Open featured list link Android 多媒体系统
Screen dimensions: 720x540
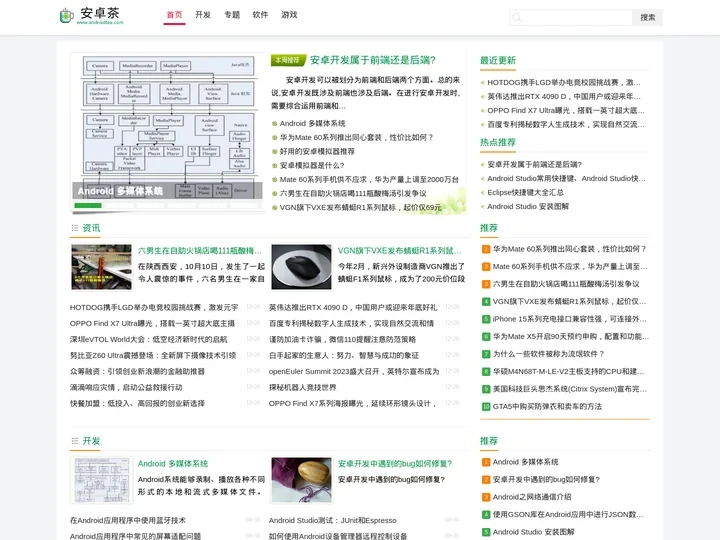click(312, 124)
